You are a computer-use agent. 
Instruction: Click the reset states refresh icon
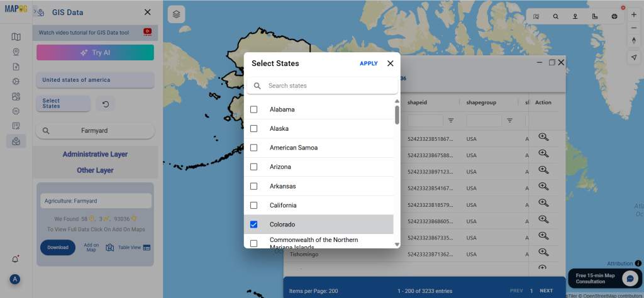(105, 104)
